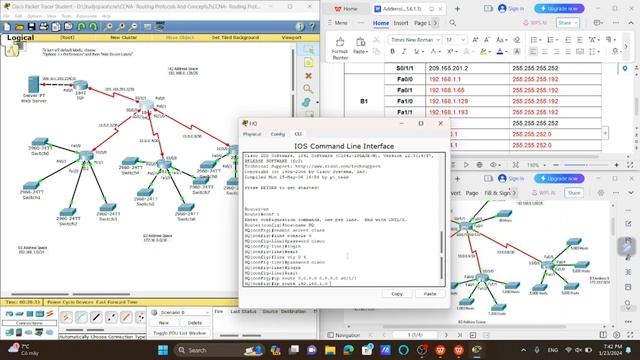
Task: Open font color dropdown arrow in WPS
Action: coord(507,52)
